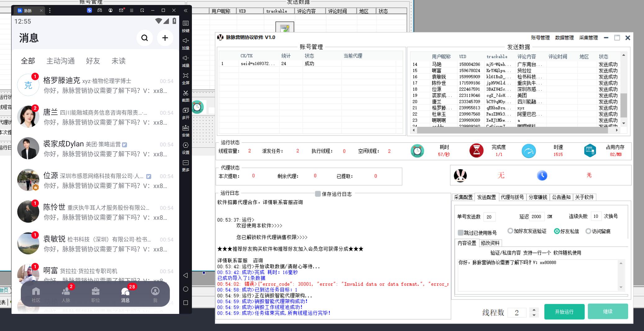Image resolution: width=644 pixels, height=331 pixels.
Task: Select the 访问留痕 radio button
Action: 588,231
